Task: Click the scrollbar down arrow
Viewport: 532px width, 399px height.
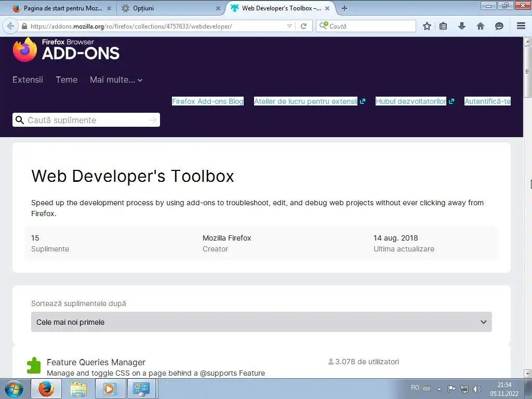Action: click(x=528, y=374)
